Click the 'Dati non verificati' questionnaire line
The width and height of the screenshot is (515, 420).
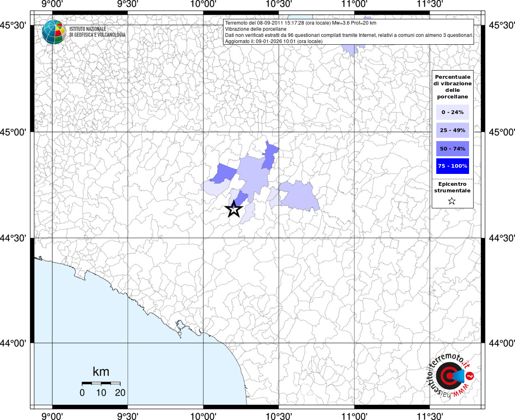(x=349, y=35)
